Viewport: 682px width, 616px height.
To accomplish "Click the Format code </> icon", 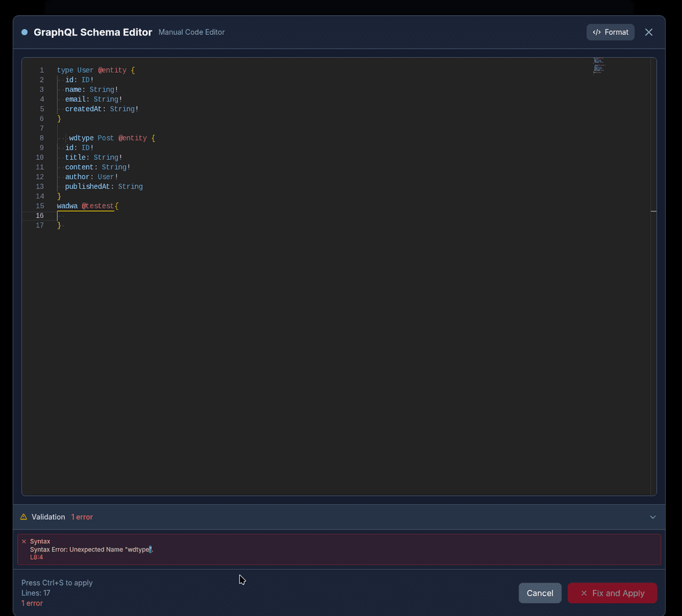I will pos(596,32).
